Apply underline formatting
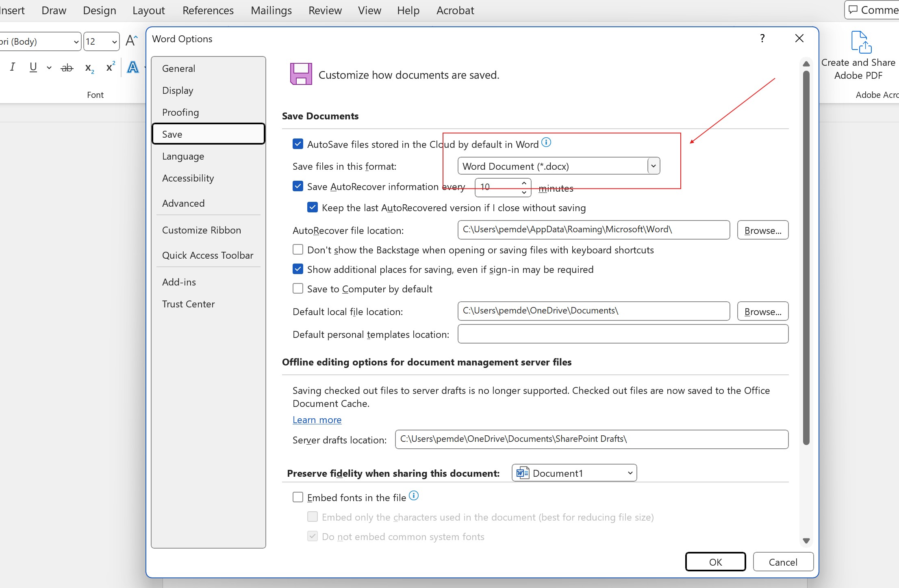Image resolution: width=899 pixels, height=588 pixels. pyautogui.click(x=33, y=67)
